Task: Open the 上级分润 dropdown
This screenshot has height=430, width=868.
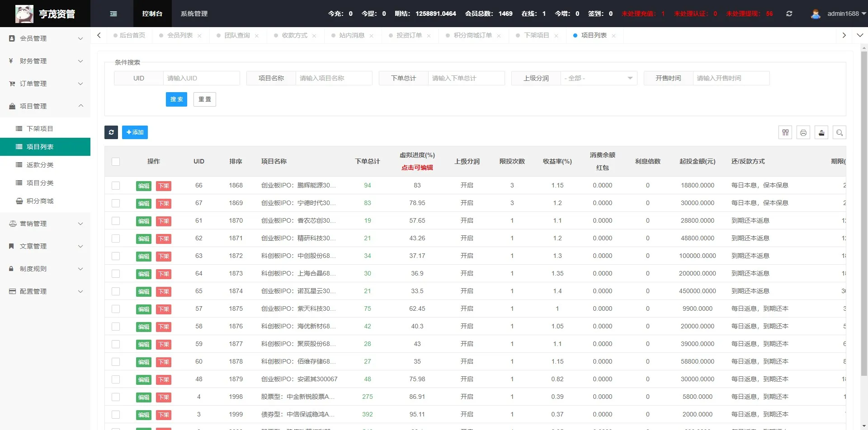Action: [x=599, y=78]
